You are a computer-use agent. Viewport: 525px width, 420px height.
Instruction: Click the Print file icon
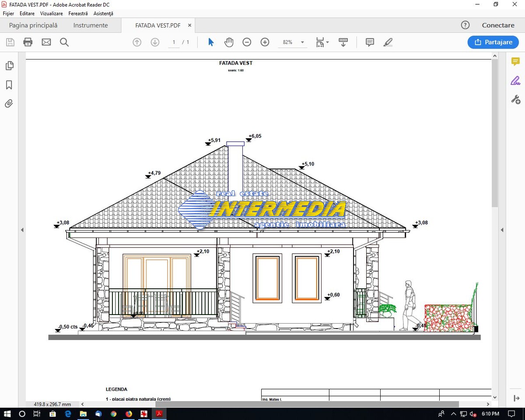click(28, 42)
